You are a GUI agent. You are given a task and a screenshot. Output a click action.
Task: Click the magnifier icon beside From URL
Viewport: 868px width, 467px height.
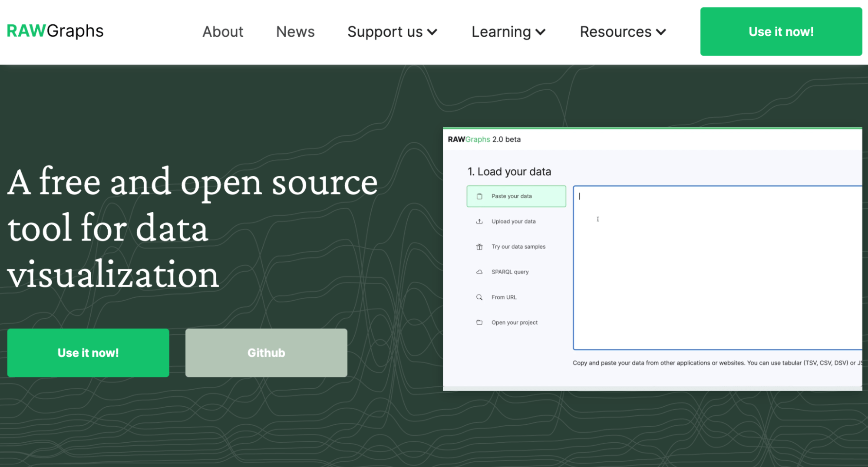[x=479, y=297]
